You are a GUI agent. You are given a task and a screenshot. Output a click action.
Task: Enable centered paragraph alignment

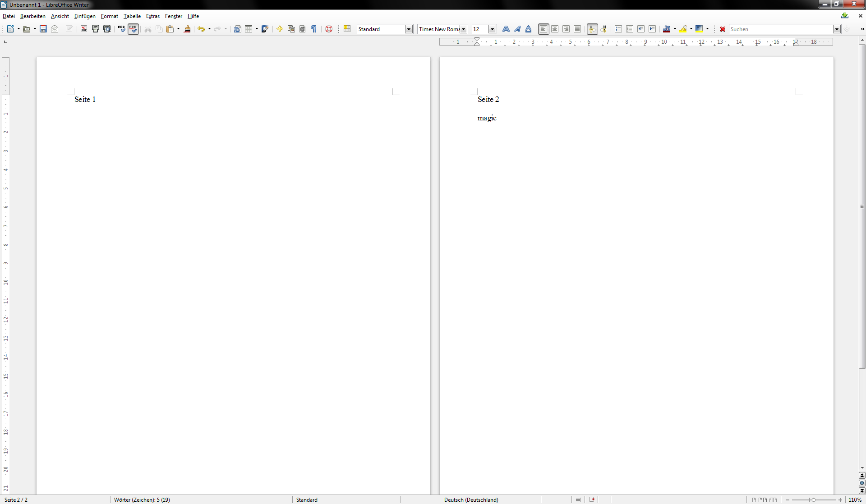click(555, 29)
